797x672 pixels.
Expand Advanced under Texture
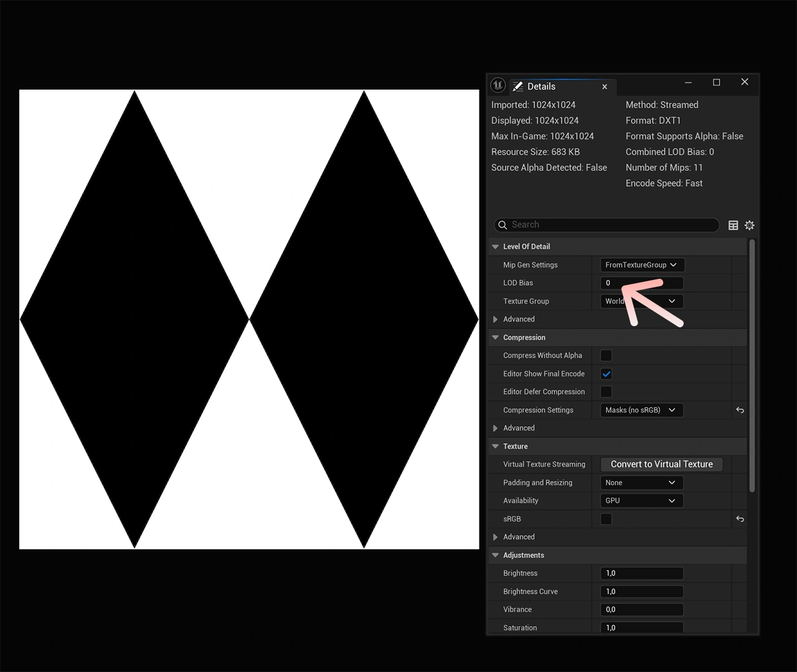click(495, 537)
